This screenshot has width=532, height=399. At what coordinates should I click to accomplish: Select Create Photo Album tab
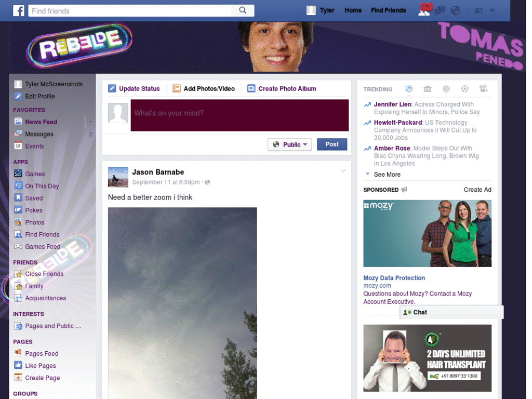(282, 88)
